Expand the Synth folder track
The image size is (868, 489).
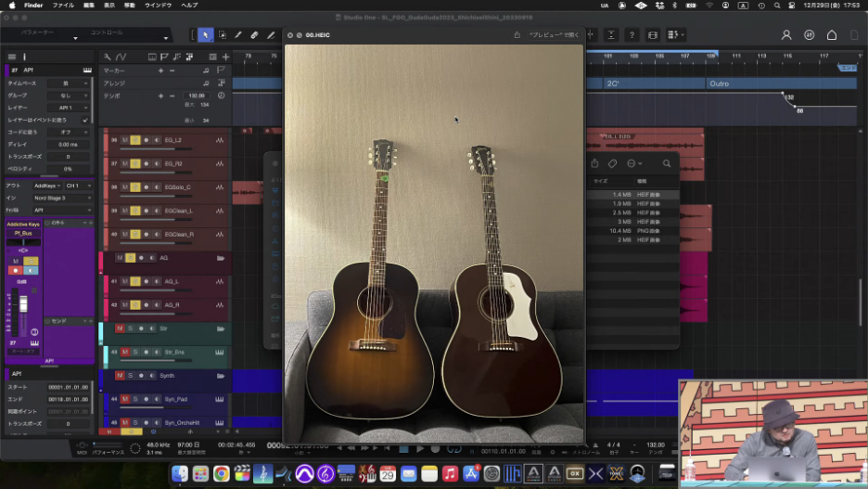220,375
